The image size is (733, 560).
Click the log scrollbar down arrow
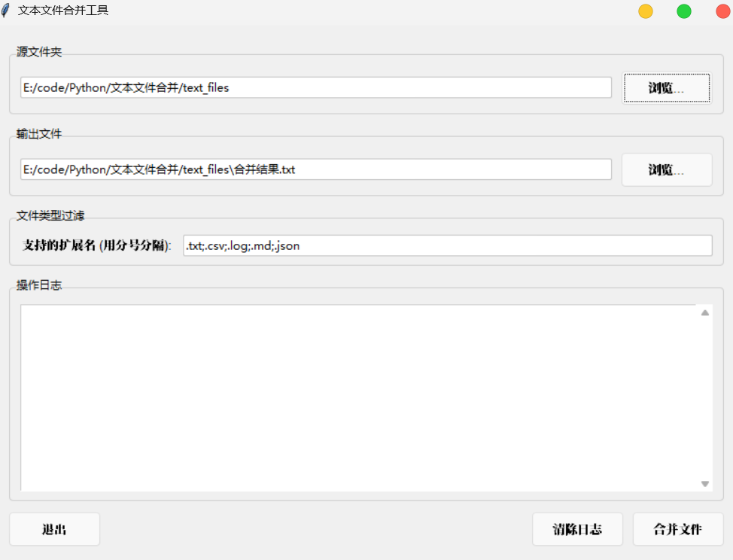click(x=705, y=484)
